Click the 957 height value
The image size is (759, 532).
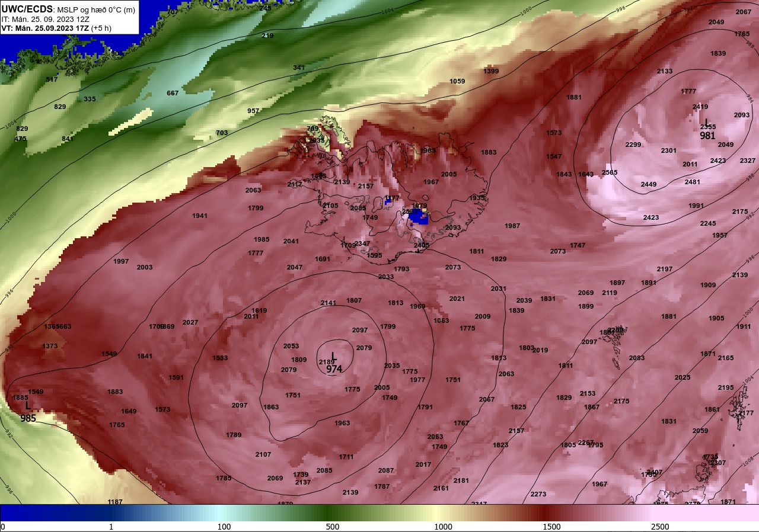click(x=253, y=111)
